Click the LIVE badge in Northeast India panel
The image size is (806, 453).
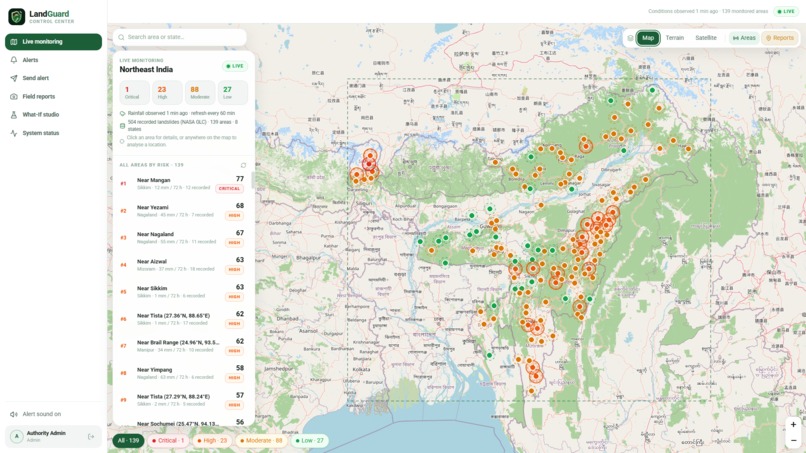click(x=235, y=66)
